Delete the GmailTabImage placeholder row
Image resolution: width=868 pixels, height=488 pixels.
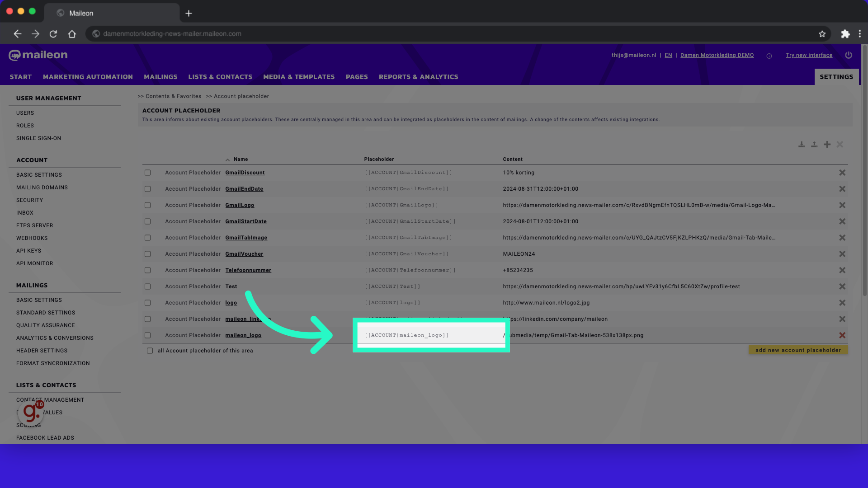pyautogui.click(x=842, y=238)
